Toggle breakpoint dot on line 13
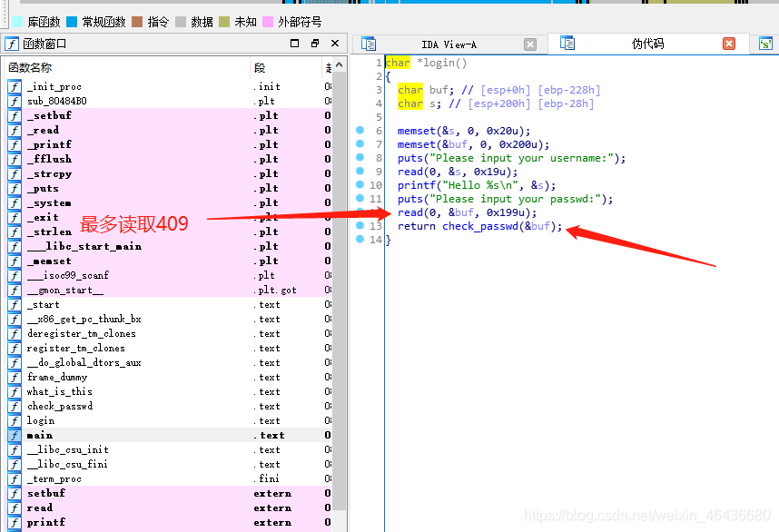The width and height of the screenshot is (779, 532). (360, 225)
